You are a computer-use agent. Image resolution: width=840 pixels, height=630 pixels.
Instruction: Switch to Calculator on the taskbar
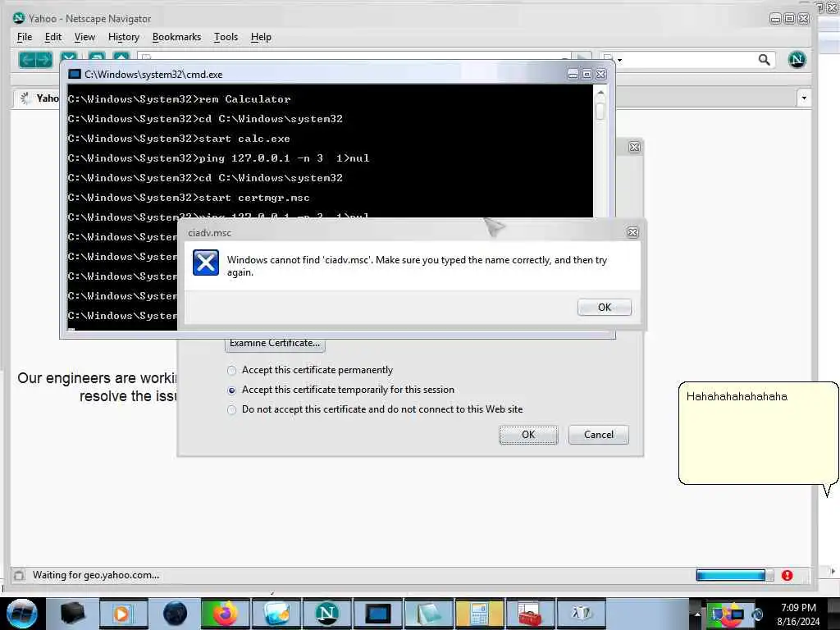pyautogui.click(x=479, y=614)
